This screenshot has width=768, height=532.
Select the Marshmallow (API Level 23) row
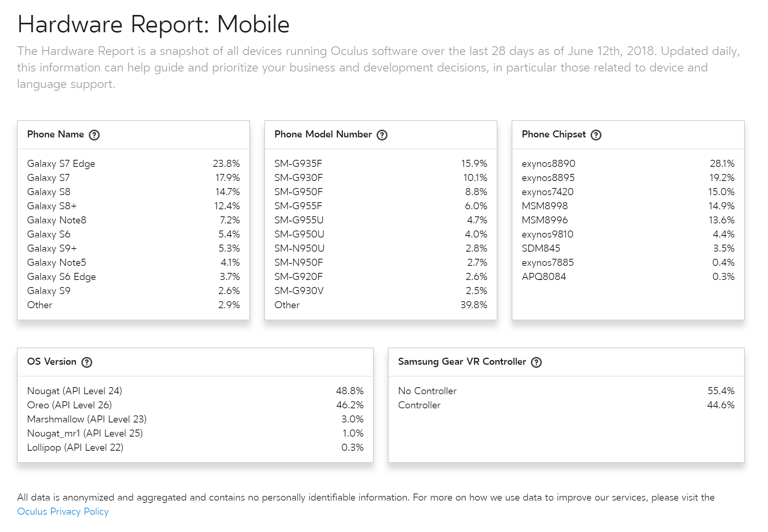tap(87, 419)
